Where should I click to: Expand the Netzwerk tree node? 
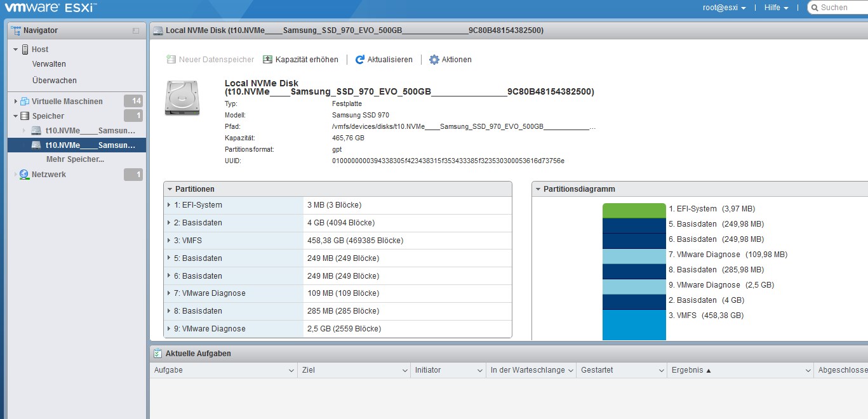[16, 175]
